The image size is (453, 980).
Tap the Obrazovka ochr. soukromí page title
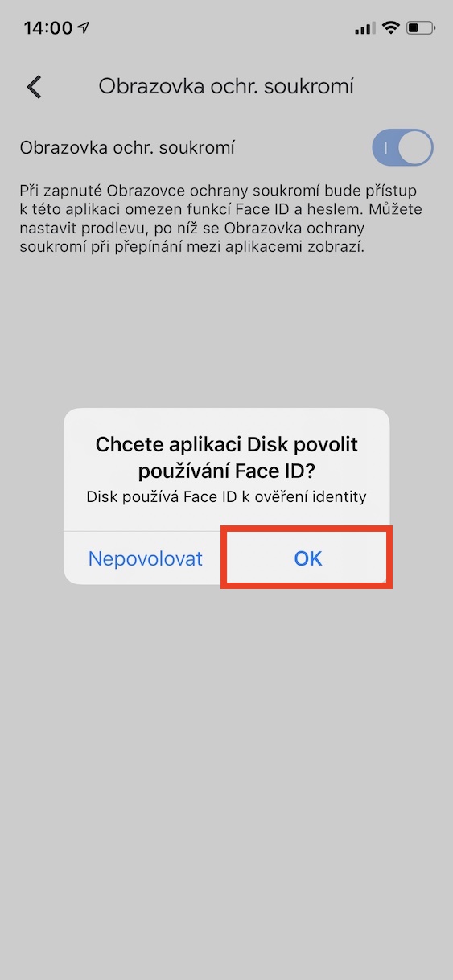tap(226, 87)
